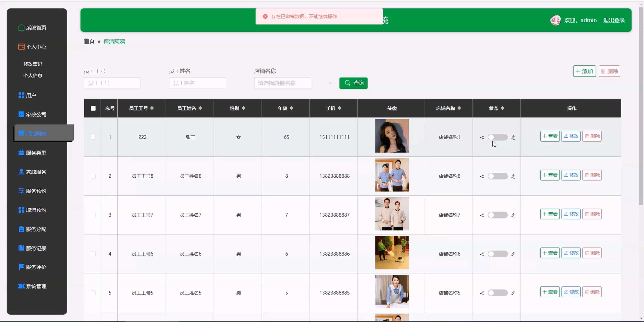The height and width of the screenshot is (322, 644).
Task: Click share icon in row 张三
Action: [x=482, y=137]
